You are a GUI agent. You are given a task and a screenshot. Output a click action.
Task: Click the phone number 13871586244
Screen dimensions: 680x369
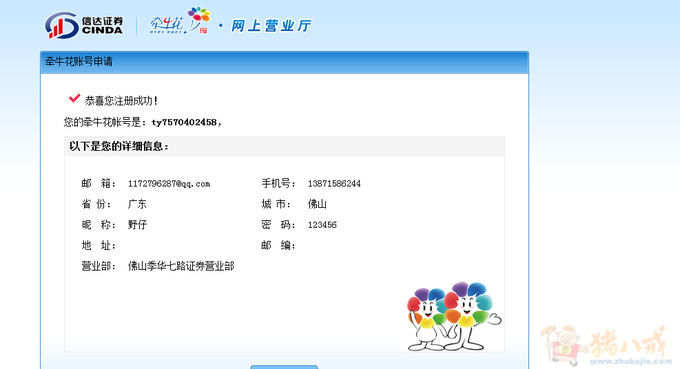pyautogui.click(x=334, y=184)
